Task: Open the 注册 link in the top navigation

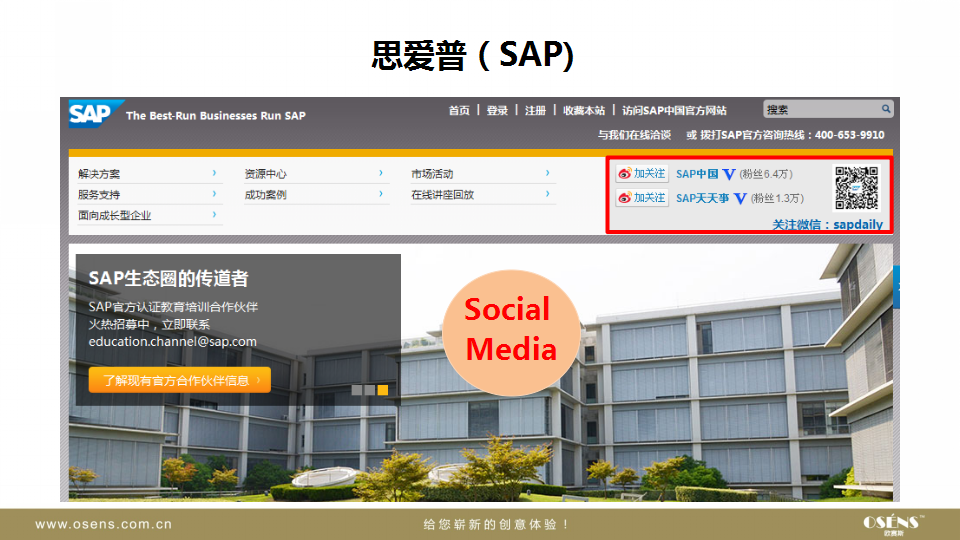Action: 535,110
